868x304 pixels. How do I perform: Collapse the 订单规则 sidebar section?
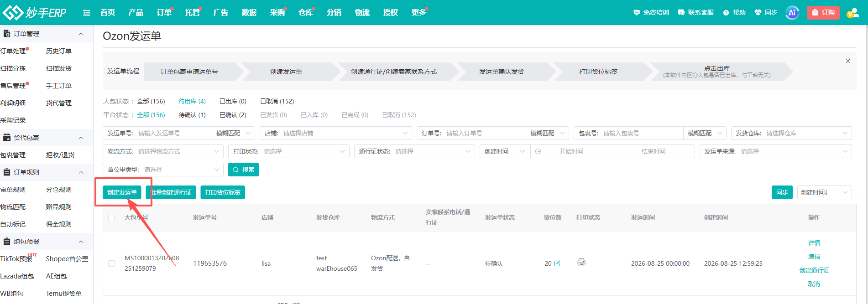(x=81, y=172)
